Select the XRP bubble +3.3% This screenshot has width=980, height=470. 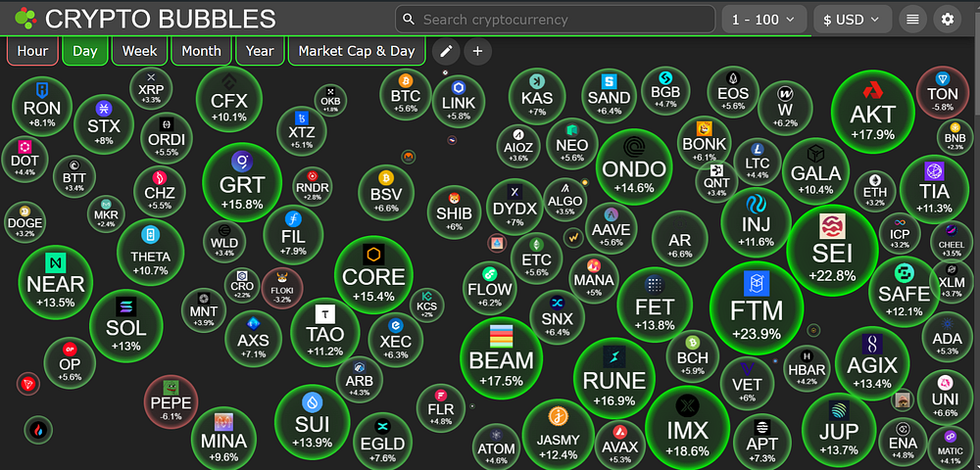tap(151, 89)
